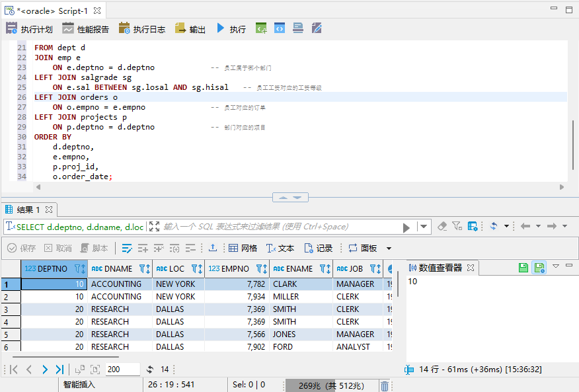This screenshot has height=392, width=579.
Task: Click the 执行日志 execution log button
Action: (142, 28)
